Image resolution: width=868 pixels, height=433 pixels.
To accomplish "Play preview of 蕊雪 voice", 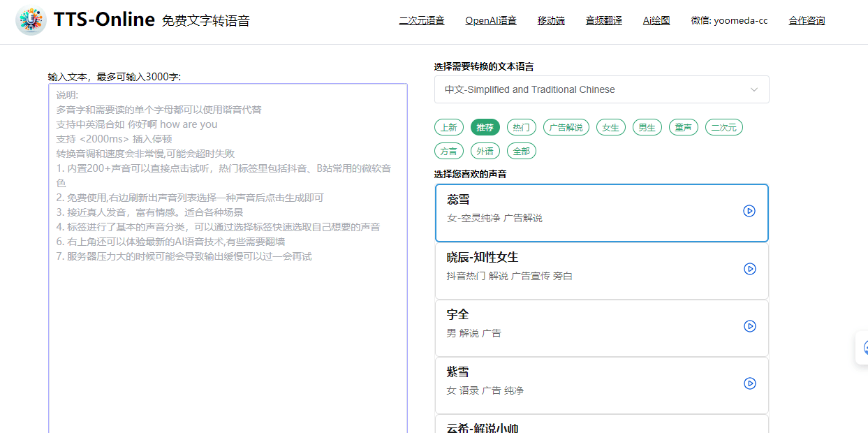I will coord(749,211).
